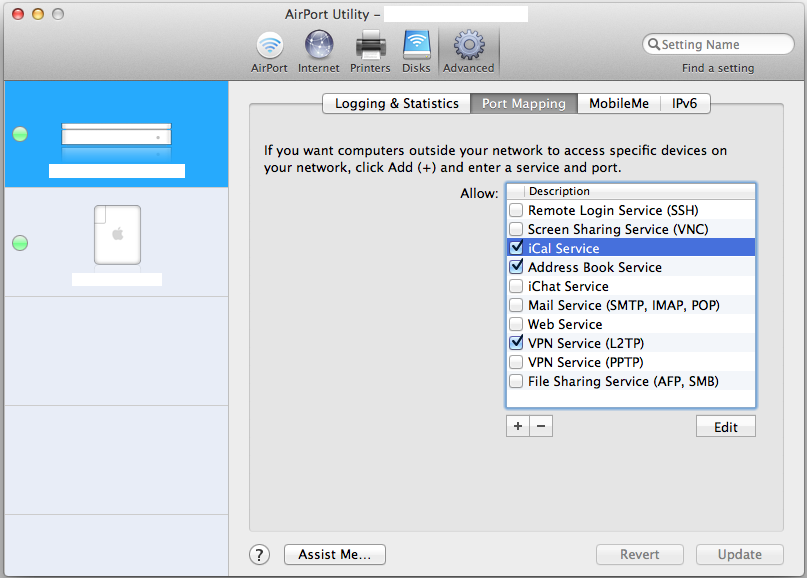
Task: Enable Mail Service (SMTP, IMAP, POP) checkbox
Action: (x=516, y=305)
